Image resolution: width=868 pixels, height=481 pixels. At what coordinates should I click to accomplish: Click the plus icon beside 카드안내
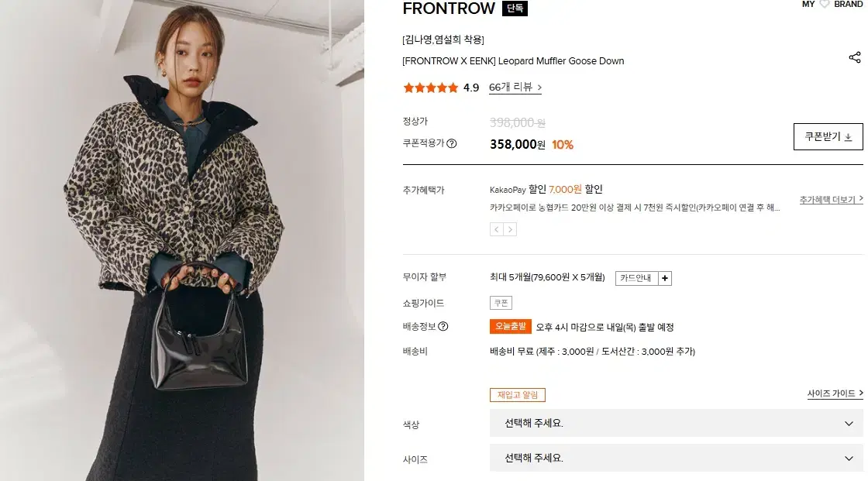(665, 278)
